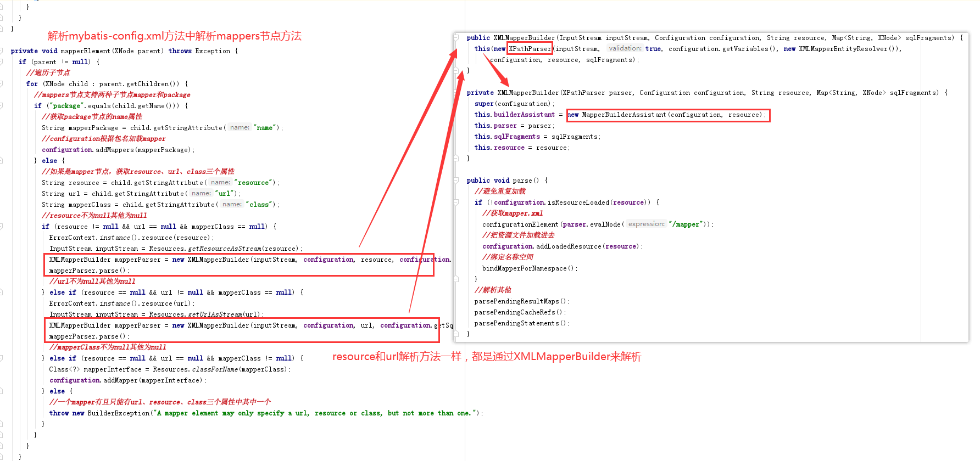Fold the 'if ("package".equals' block

(2, 106)
